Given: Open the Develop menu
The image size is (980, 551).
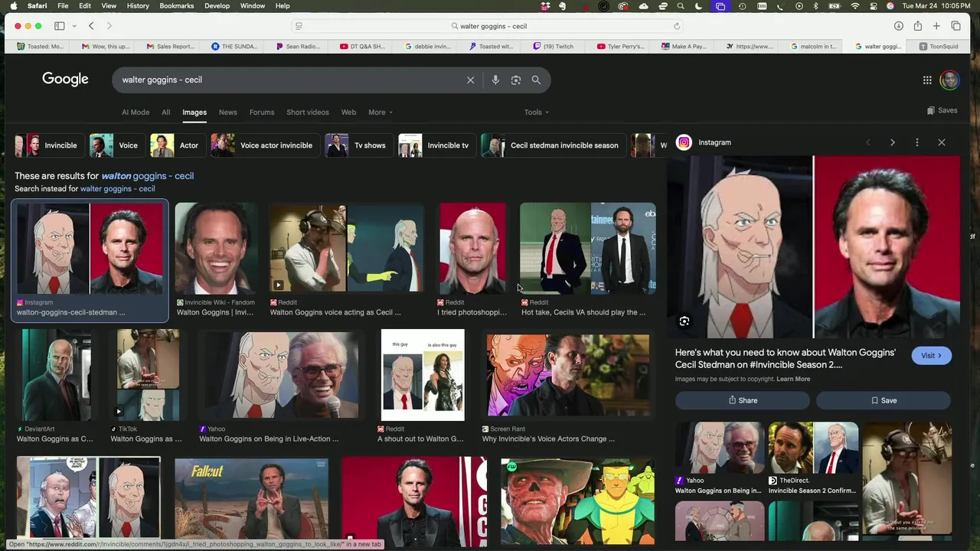Looking at the screenshot, I should (x=217, y=6).
